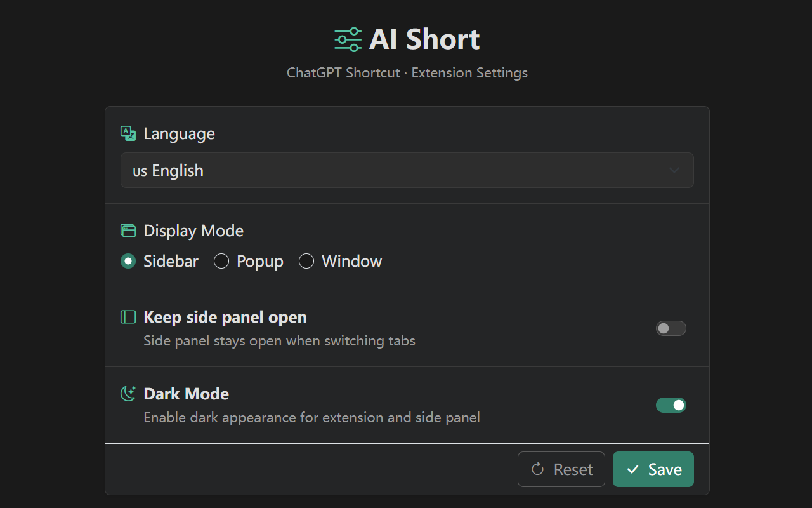The height and width of the screenshot is (508, 812).
Task: Choose the Popup display mode
Action: (x=221, y=261)
